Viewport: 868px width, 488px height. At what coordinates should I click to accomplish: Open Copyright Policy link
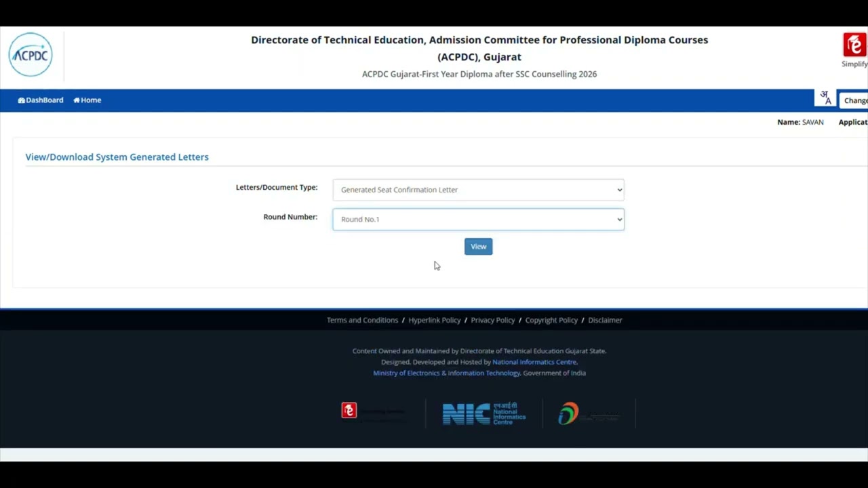pos(551,320)
